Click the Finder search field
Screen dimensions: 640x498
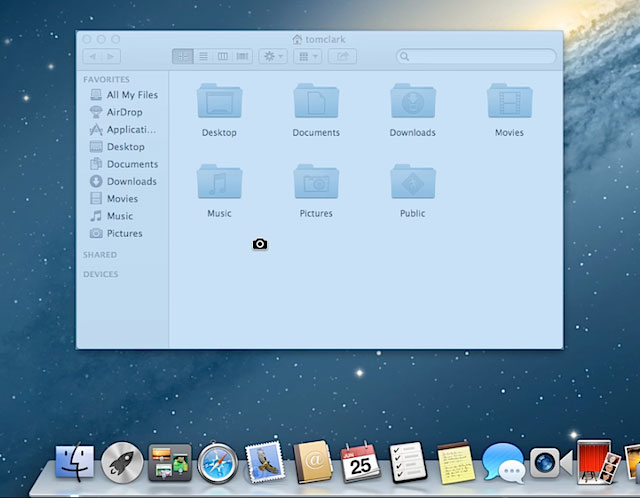476,56
